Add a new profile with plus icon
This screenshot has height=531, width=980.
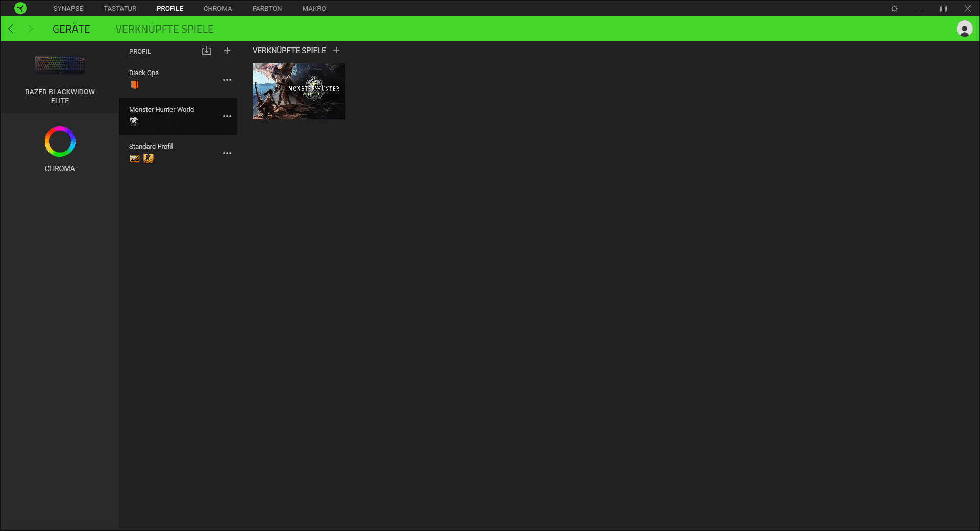(x=227, y=51)
